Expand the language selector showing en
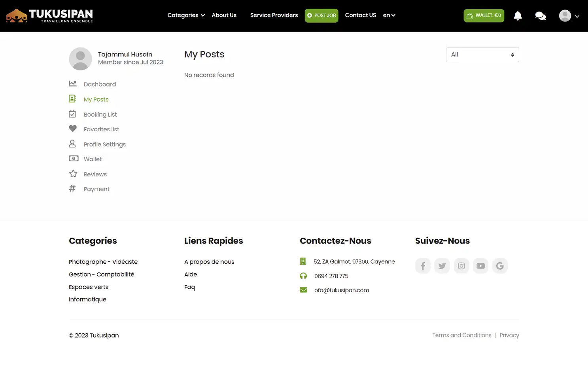This screenshot has width=588, height=365. [389, 15]
